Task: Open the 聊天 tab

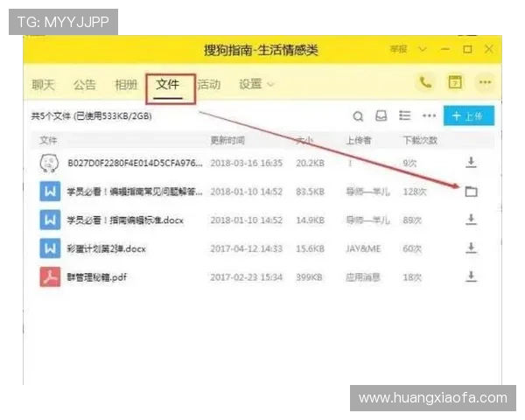Action: point(43,85)
